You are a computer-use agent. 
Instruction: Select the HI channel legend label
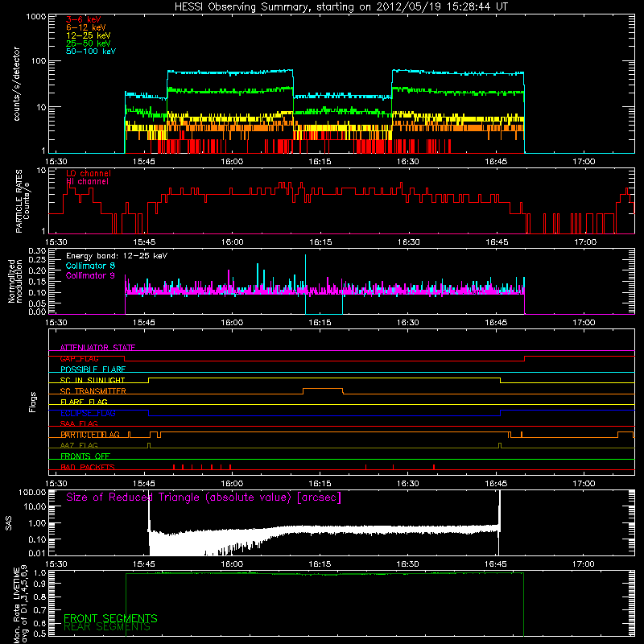[x=87, y=182]
